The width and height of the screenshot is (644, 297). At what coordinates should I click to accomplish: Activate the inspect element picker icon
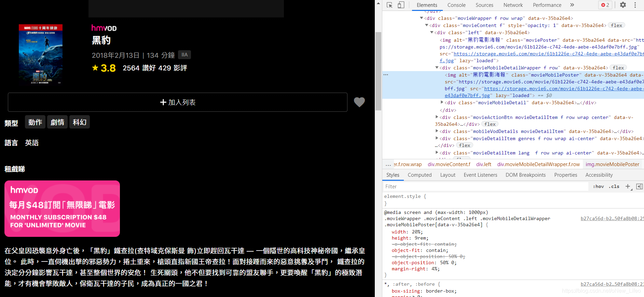click(x=389, y=5)
